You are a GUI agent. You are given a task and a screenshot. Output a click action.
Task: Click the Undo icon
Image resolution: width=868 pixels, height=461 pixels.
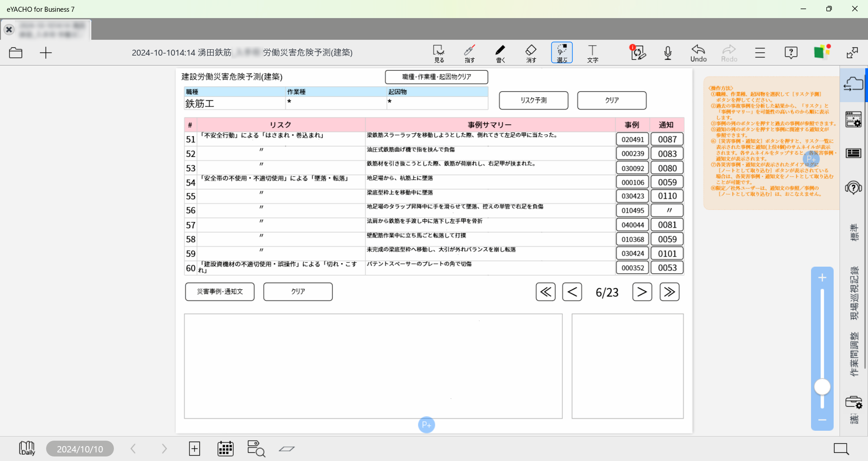(698, 53)
